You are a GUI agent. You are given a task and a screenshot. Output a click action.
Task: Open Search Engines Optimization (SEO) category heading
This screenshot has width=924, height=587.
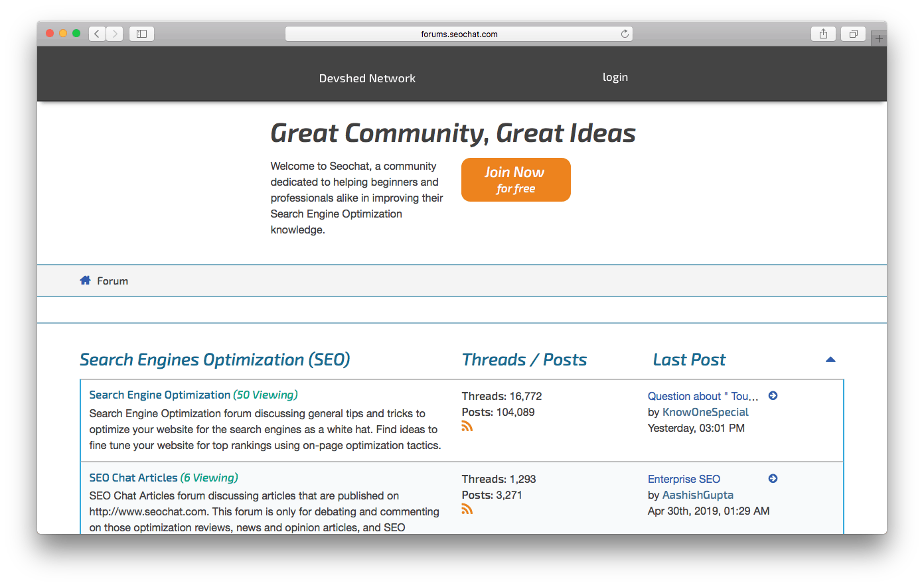[x=215, y=359]
